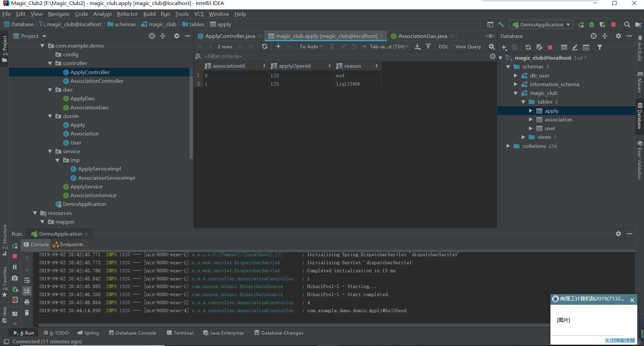Image resolution: width=644 pixels, height=346 pixels.
Task: Click the Project tree vertical scrollbar
Action: pos(191,114)
